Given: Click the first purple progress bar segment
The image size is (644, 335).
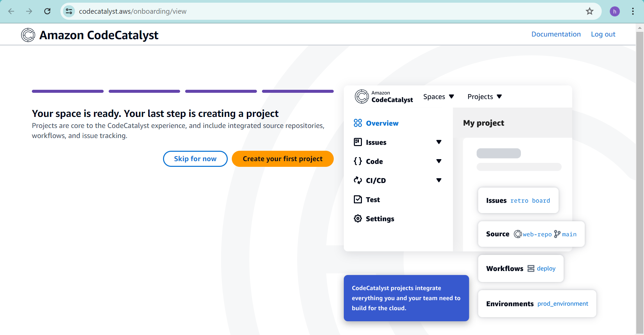Looking at the screenshot, I should point(67,91).
